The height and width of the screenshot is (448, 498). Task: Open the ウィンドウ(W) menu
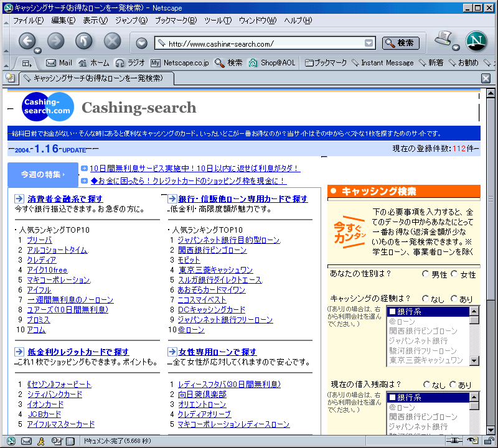pyautogui.click(x=258, y=21)
